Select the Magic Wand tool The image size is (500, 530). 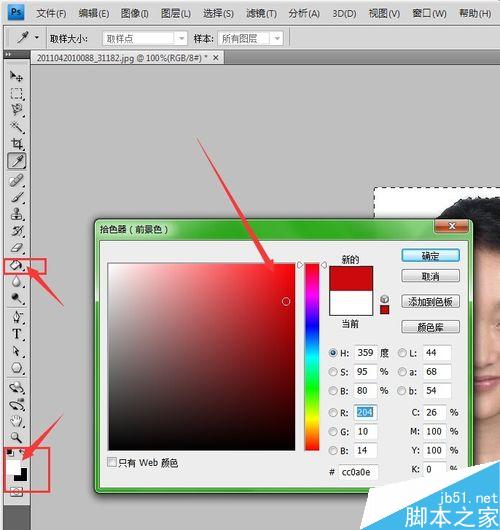coord(16,126)
